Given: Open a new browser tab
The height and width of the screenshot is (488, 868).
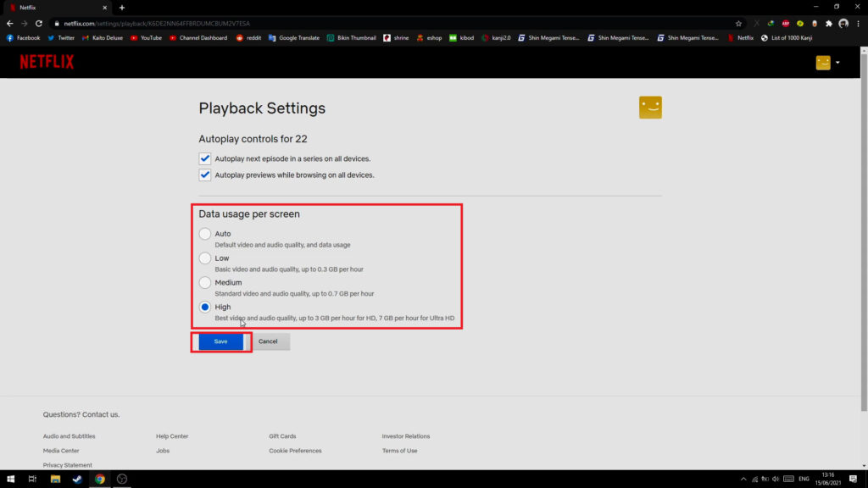Looking at the screenshot, I should (122, 8).
